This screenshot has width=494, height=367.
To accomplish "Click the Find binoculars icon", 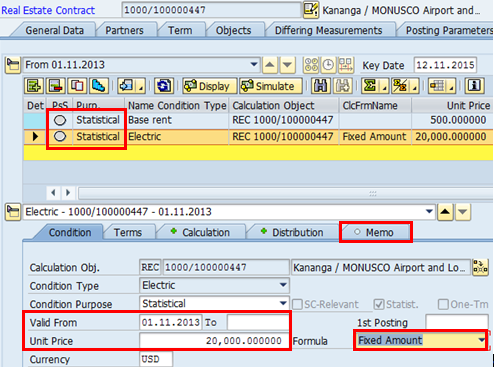I will point(320,86).
